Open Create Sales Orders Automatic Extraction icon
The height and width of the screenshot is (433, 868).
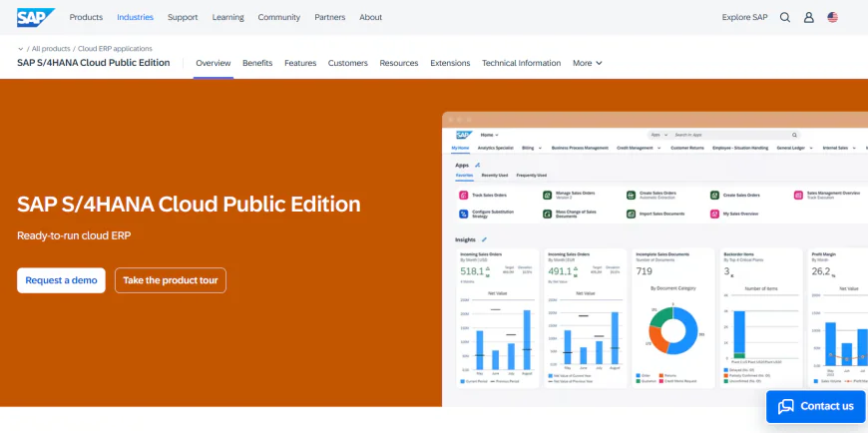tap(631, 195)
